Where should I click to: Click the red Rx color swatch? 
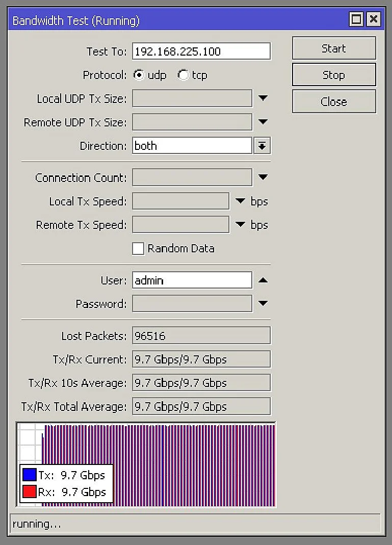(x=30, y=492)
